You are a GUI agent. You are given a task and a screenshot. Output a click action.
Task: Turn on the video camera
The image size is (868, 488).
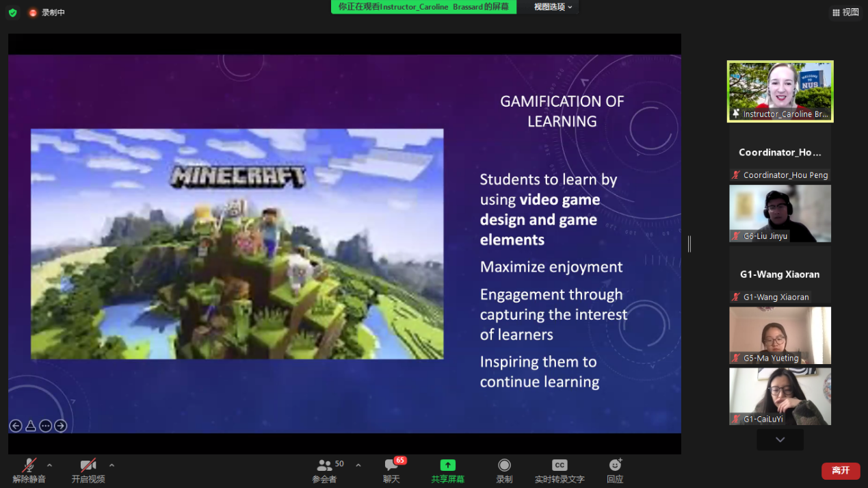pos(88,466)
